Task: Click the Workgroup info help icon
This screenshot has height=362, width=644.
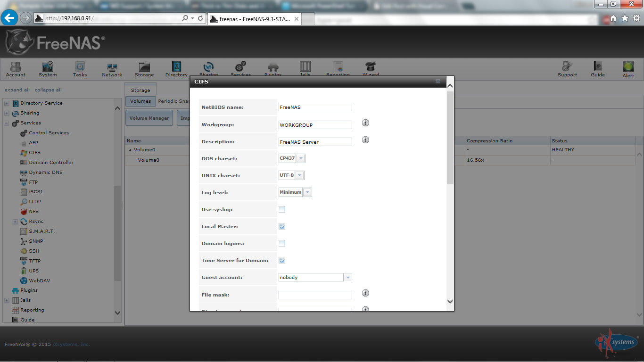Action: 365,123
